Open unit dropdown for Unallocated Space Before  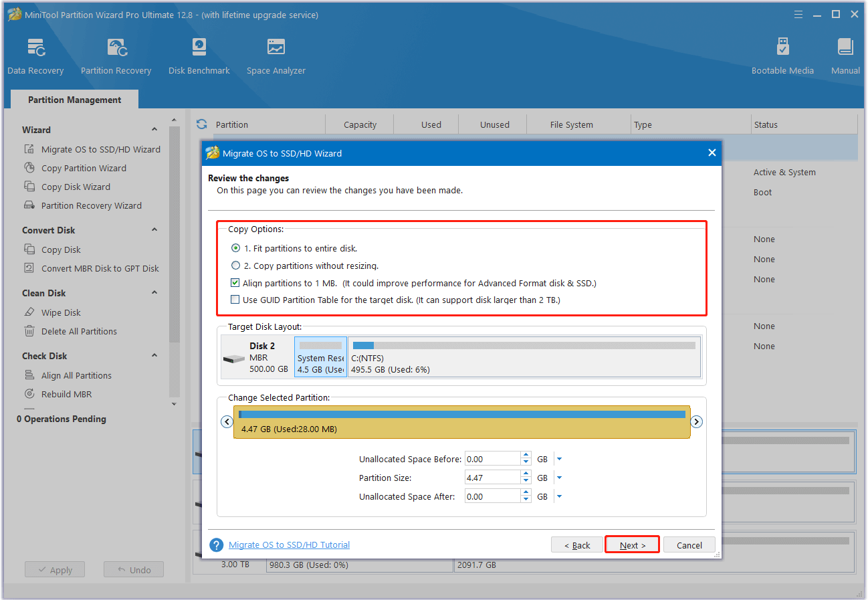[x=560, y=459]
